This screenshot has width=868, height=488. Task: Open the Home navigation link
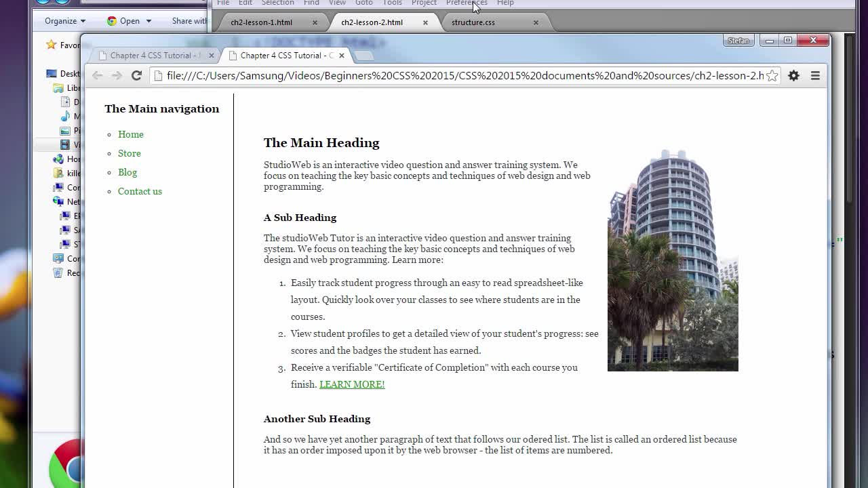point(131,134)
